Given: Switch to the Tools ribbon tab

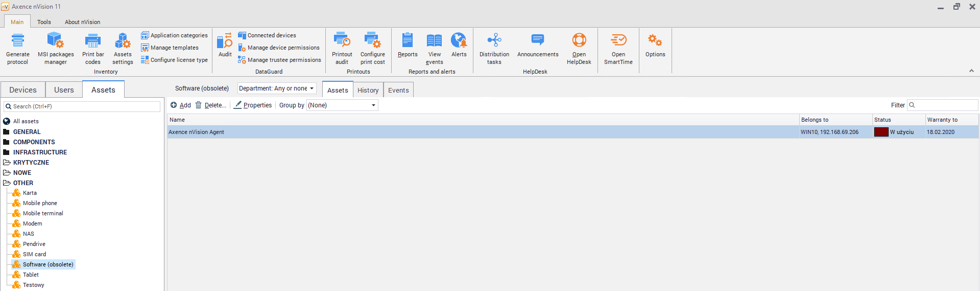Looking at the screenshot, I should pos(44,22).
